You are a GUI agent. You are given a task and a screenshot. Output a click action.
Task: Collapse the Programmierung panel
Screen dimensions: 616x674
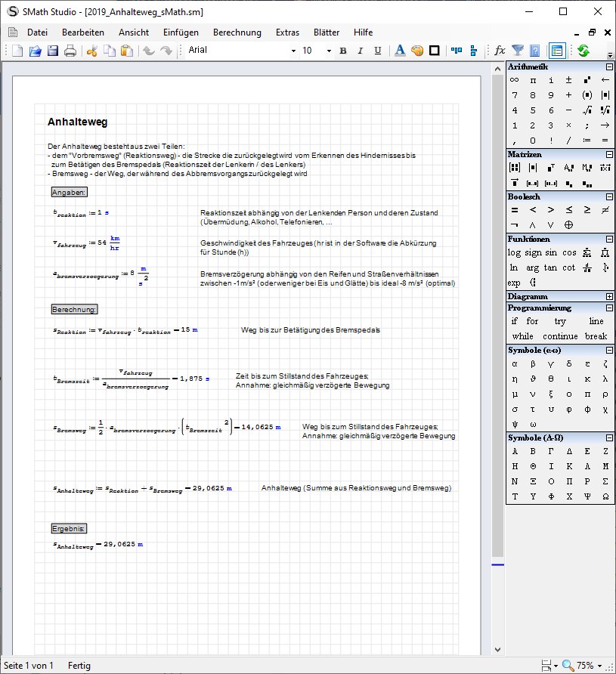[x=609, y=308]
